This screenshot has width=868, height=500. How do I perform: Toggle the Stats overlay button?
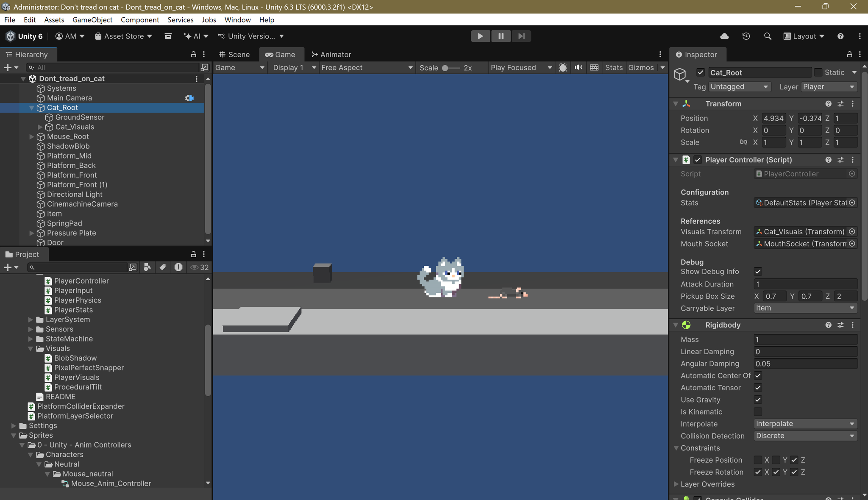pyautogui.click(x=614, y=68)
